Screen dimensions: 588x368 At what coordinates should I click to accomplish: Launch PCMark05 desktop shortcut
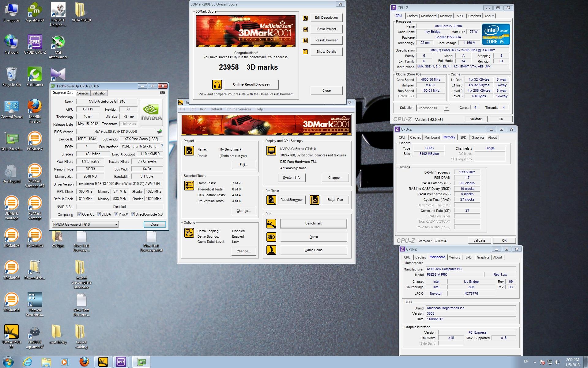(x=35, y=238)
